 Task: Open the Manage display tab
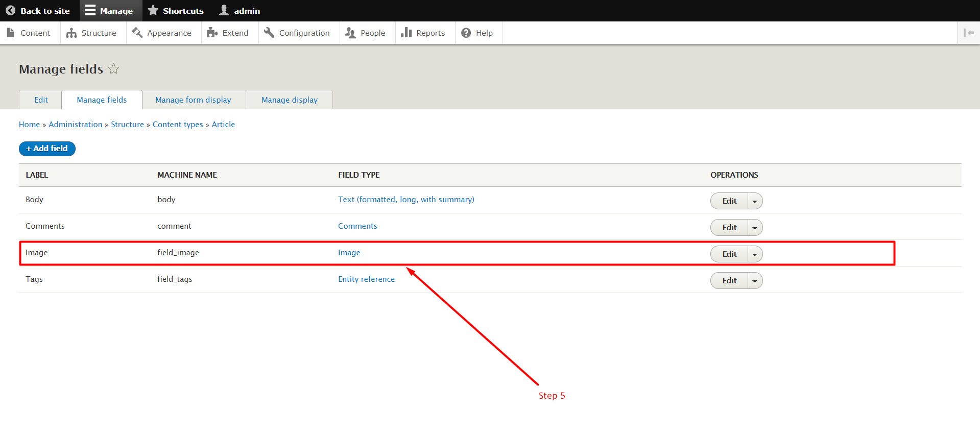point(290,100)
